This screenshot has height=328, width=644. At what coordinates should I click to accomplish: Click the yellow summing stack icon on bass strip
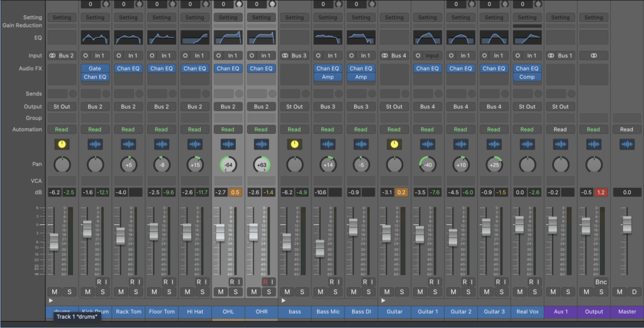tap(294, 144)
